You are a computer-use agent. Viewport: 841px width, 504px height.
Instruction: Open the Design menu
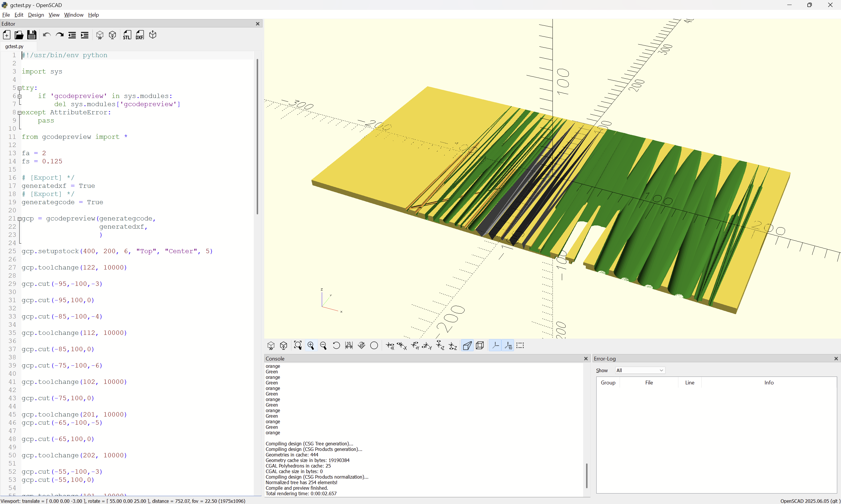(x=36, y=15)
